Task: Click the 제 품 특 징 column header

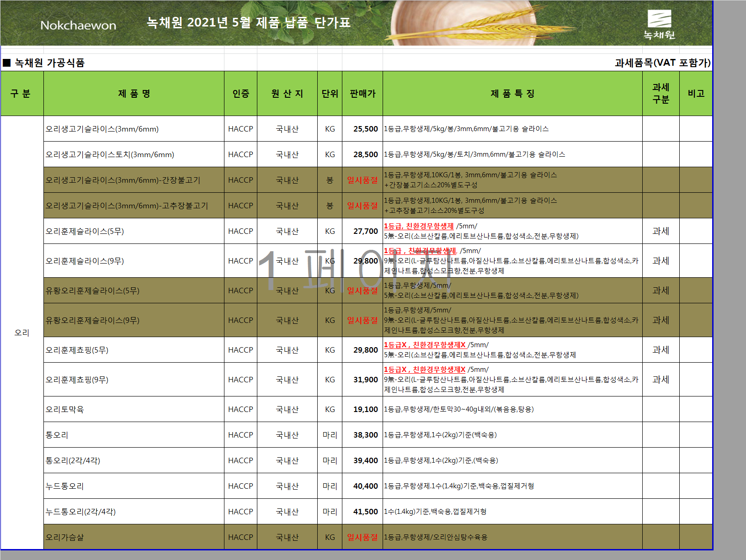Action: (x=512, y=94)
